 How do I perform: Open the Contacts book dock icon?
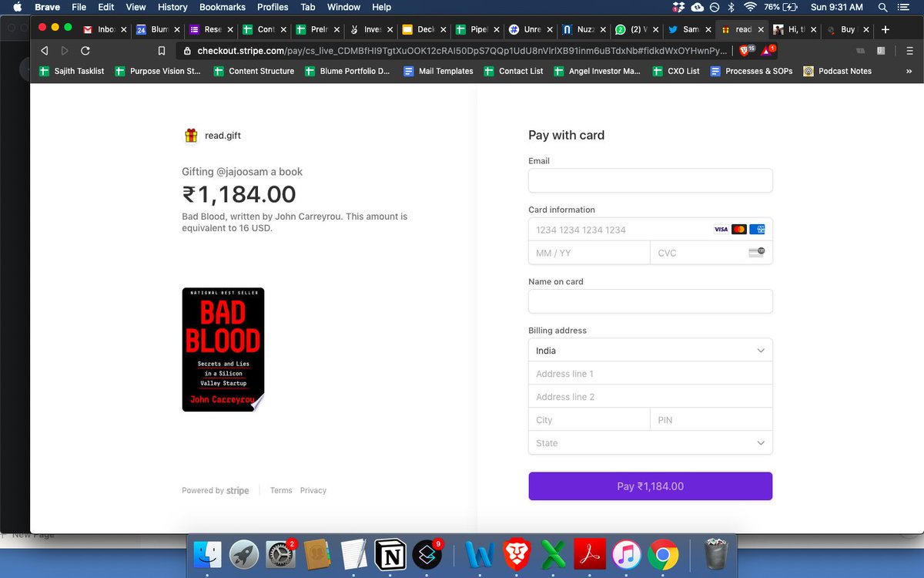317,554
